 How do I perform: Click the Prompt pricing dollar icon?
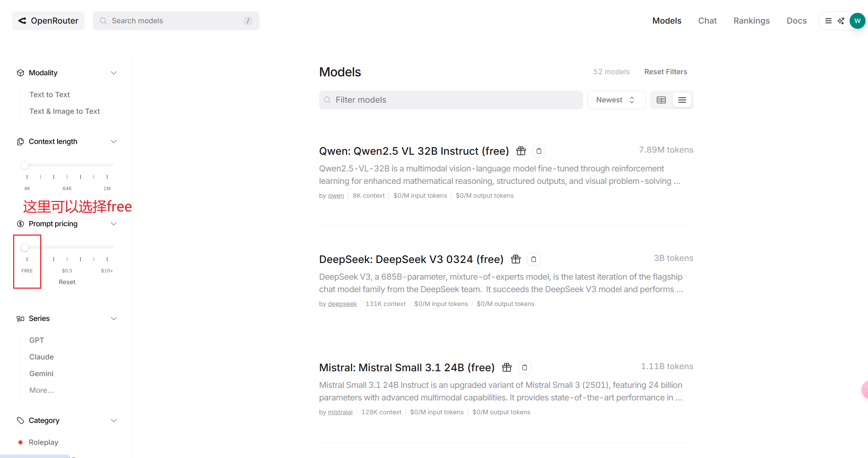click(x=20, y=224)
